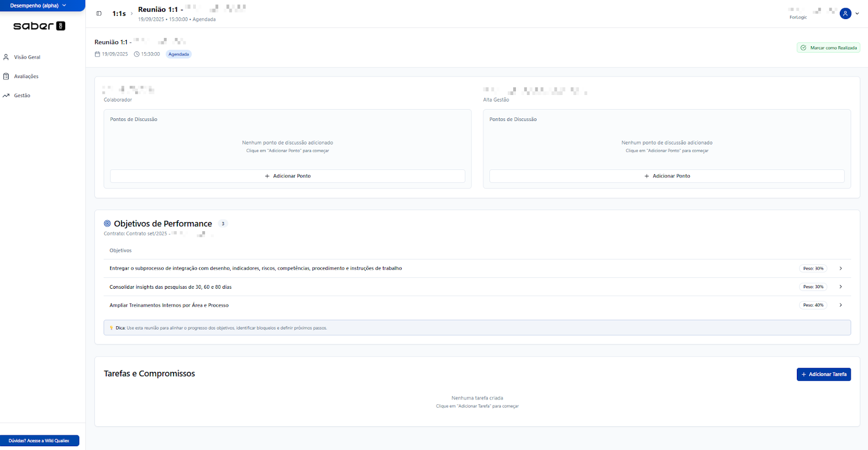The height and width of the screenshot is (450, 868).
Task: Open Visão Geral in sidebar
Action: (27, 57)
